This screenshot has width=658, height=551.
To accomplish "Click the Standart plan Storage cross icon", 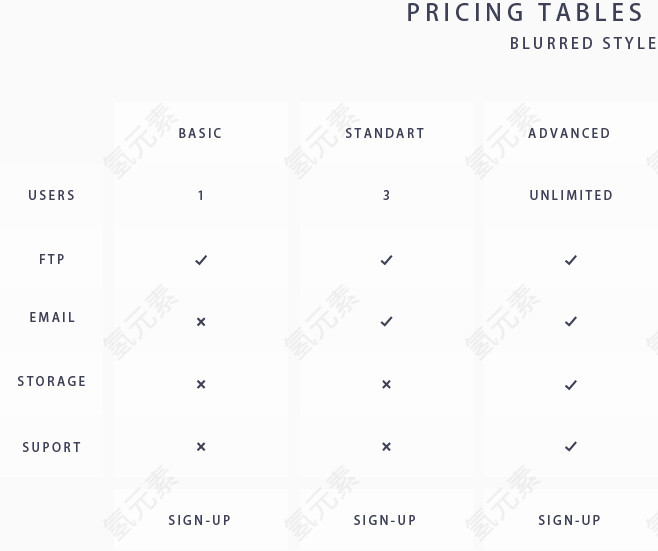I will 386,384.
